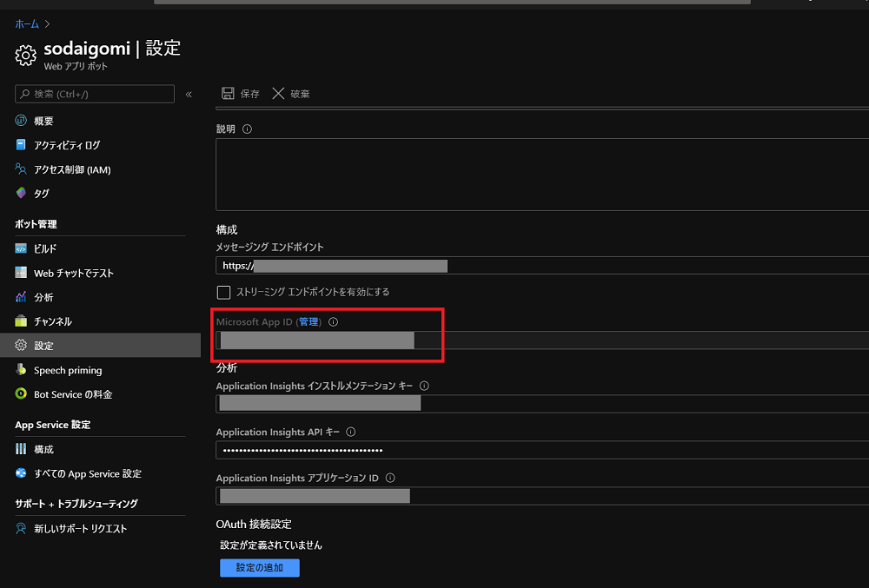869x588 pixels.
Task: Open the 概要 overview icon
Action: (21, 120)
